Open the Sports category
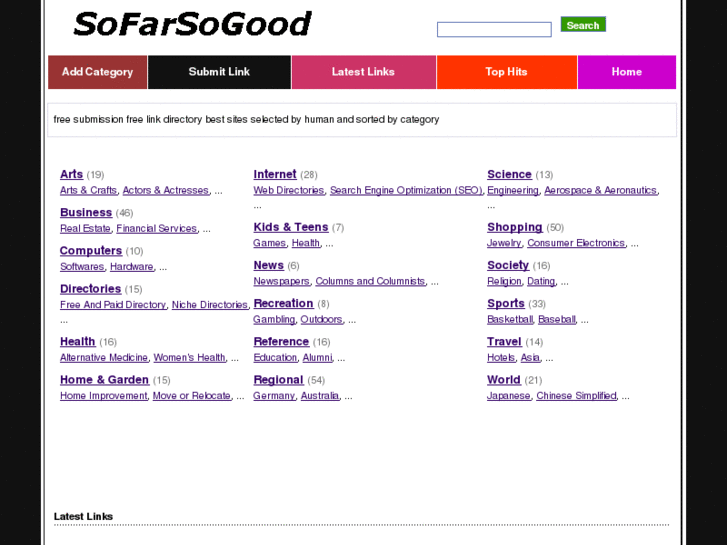This screenshot has width=727, height=545. (505, 303)
